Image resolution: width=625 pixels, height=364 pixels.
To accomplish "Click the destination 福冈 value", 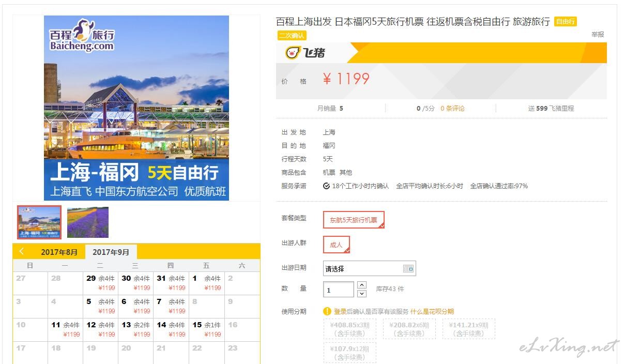I will click(329, 146).
